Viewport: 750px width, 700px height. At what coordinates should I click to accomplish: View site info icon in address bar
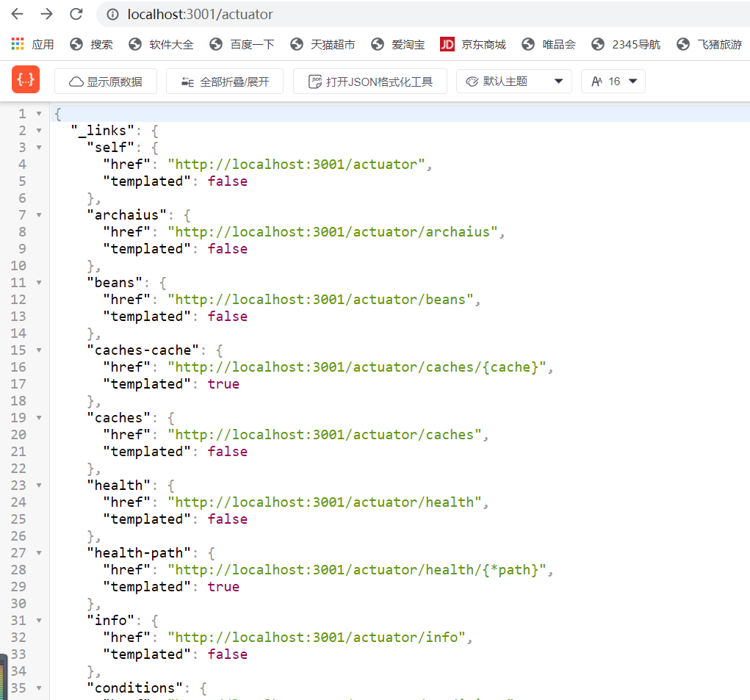pos(112,15)
